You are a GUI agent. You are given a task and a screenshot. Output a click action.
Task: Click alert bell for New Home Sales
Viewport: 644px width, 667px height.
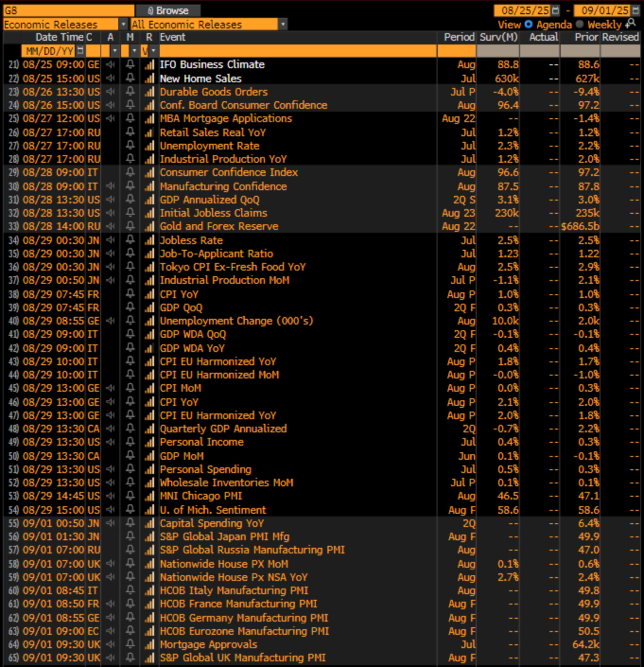click(x=130, y=78)
